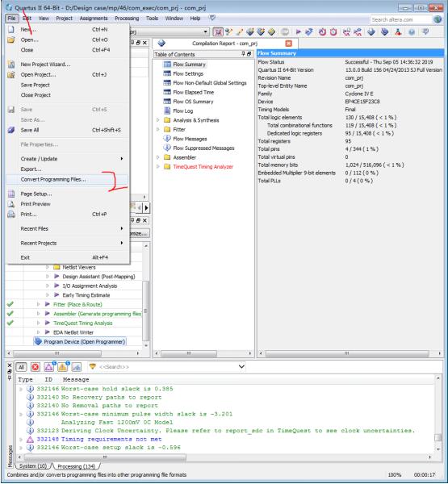
Task: Toggle the All messages filter button
Action: coord(21,367)
